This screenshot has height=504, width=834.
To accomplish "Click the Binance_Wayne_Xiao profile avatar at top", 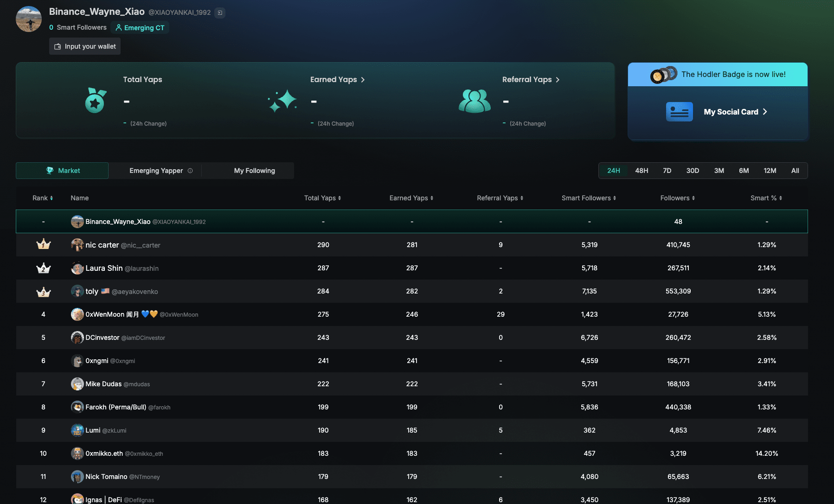I will pyautogui.click(x=29, y=19).
